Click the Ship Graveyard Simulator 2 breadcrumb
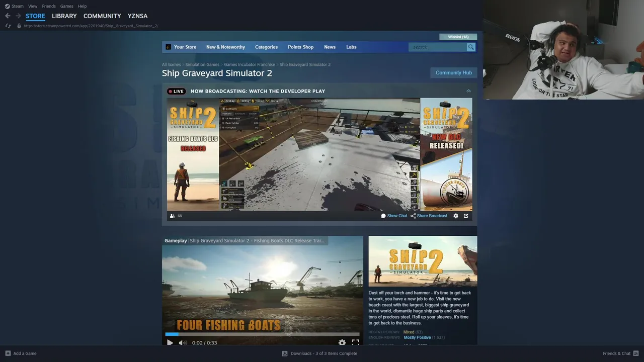 305,64
